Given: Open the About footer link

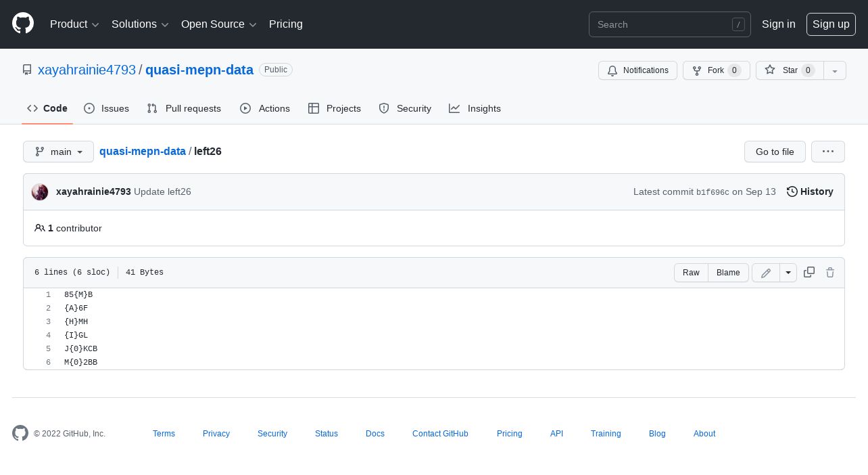Looking at the screenshot, I should [704, 434].
